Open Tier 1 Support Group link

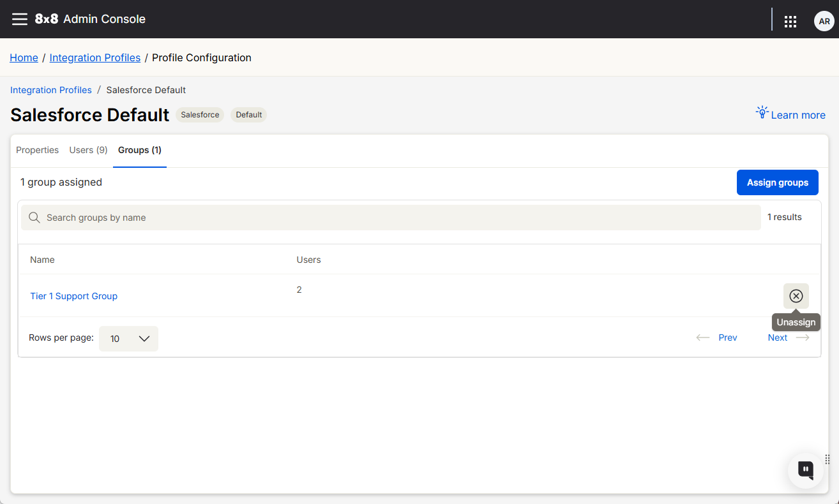point(74,296)
